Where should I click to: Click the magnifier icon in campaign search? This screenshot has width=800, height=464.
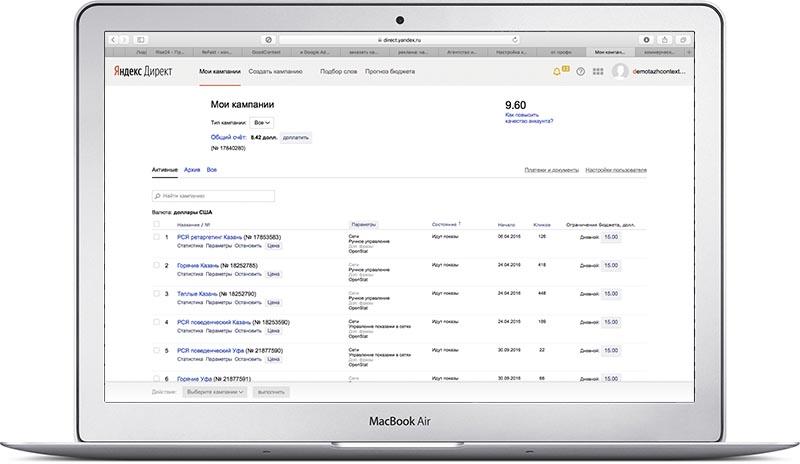[158, 196]
